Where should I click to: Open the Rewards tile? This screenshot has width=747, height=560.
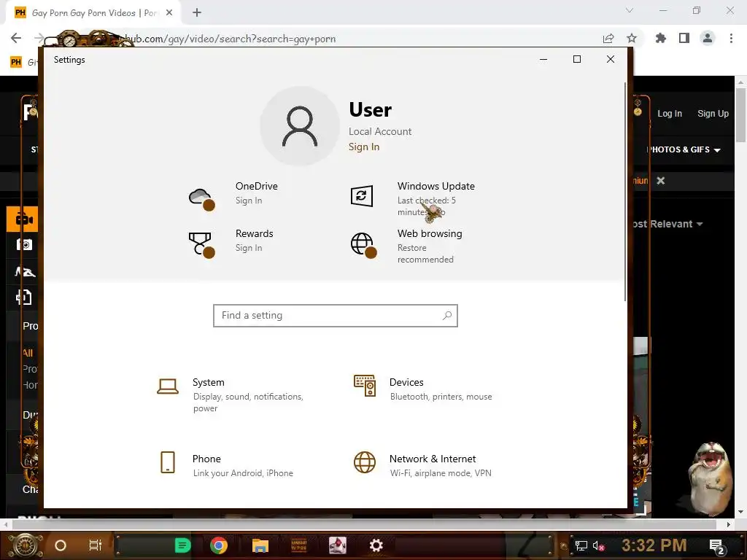[x=231, y=242]
